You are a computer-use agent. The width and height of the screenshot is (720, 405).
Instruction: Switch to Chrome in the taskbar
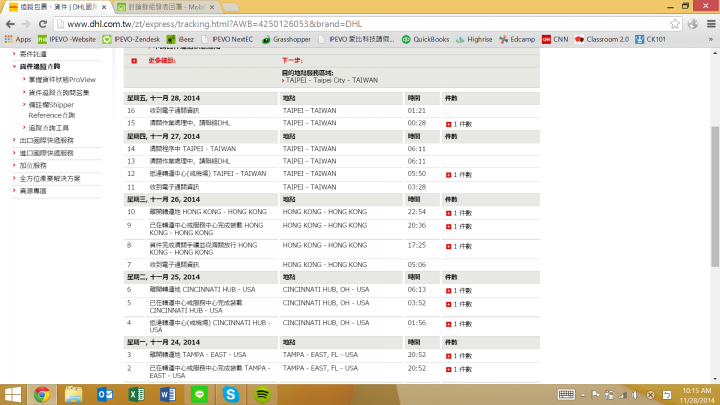pyautogui.click(x=42, y=394)
